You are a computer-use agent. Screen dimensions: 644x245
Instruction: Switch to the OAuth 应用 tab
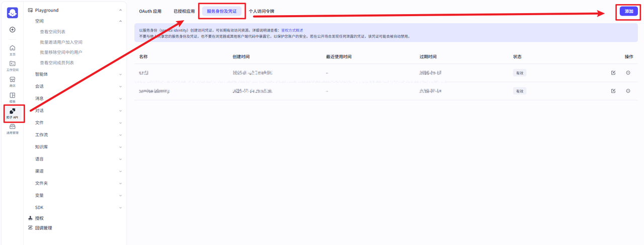150,11
